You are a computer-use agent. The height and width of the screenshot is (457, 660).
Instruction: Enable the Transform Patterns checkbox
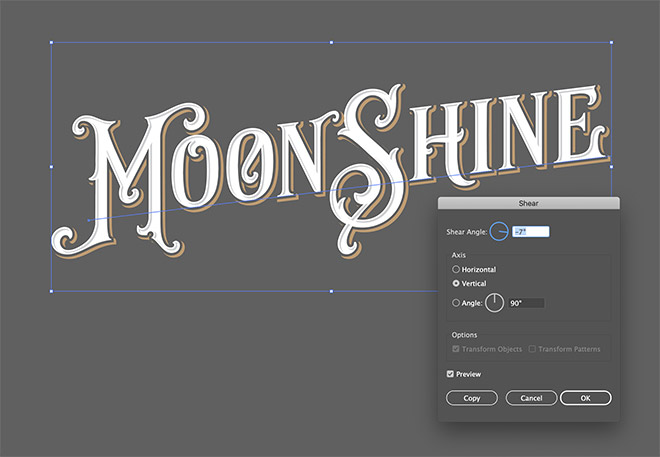[532, 349]
